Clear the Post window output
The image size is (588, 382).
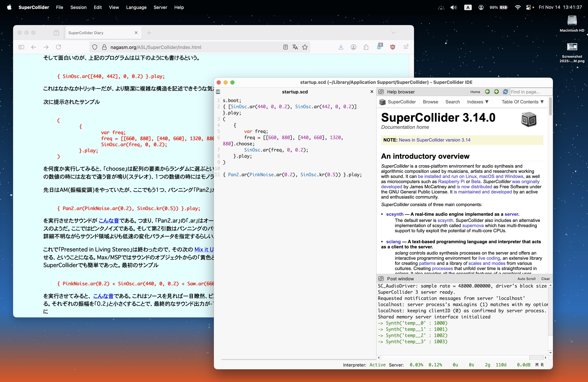pos(545,279)
